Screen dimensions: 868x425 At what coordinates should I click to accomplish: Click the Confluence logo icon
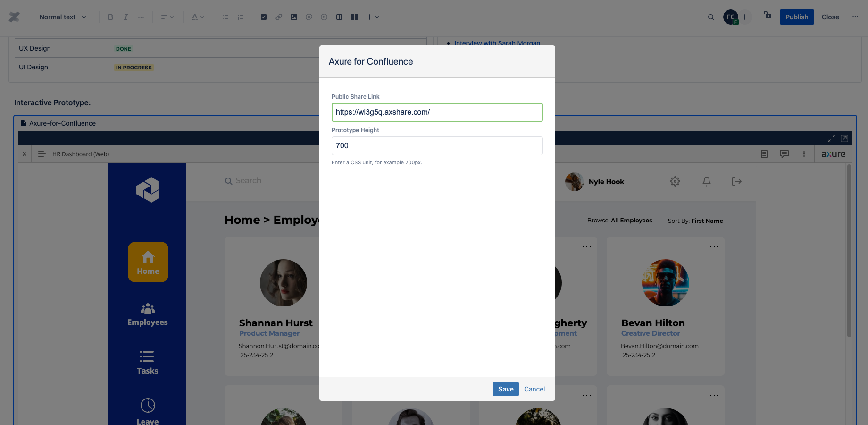click(14, 17)
